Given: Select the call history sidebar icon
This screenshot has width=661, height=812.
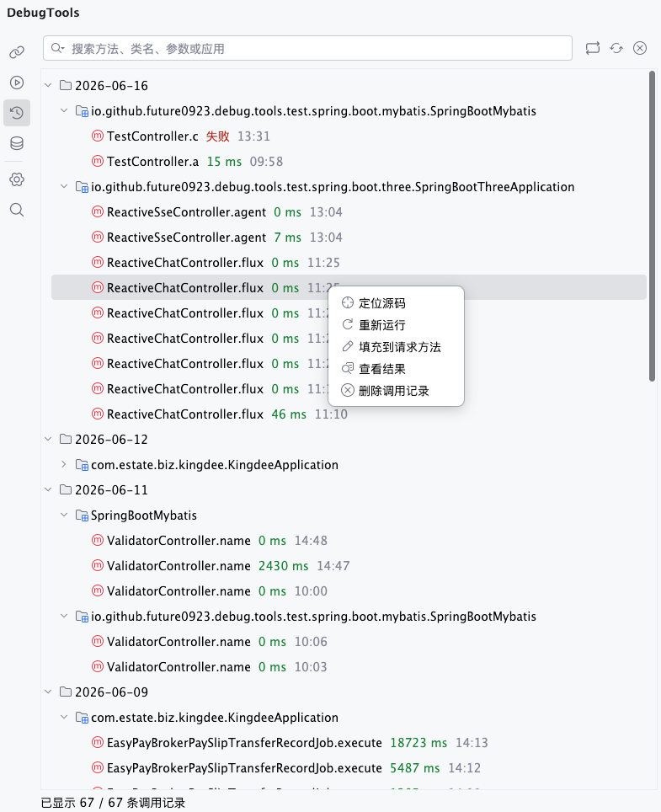Looking at the screenshot, I should pyautogui.click(x=17, y=113).
